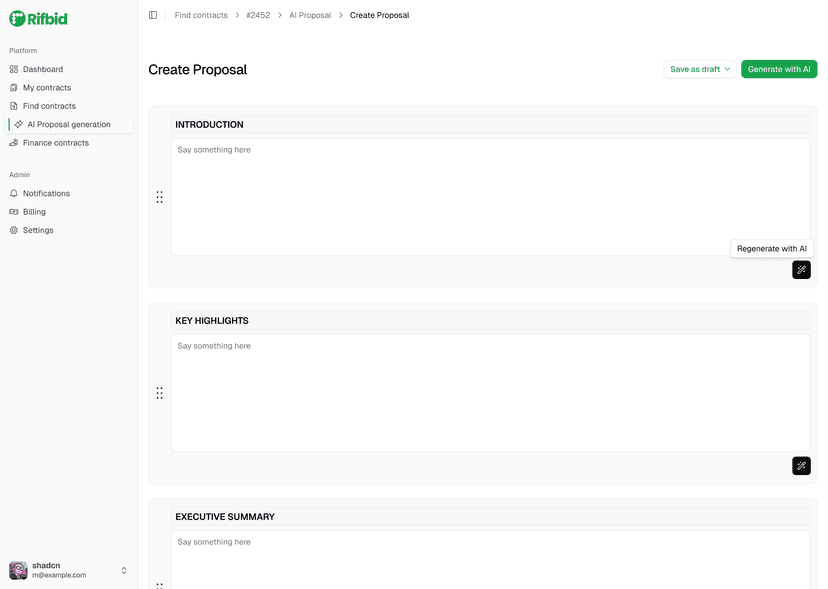Image resolution: width=828 pixels, height=589 pixels.
Task: Click the Billing card icon
Action: point(13,211)
